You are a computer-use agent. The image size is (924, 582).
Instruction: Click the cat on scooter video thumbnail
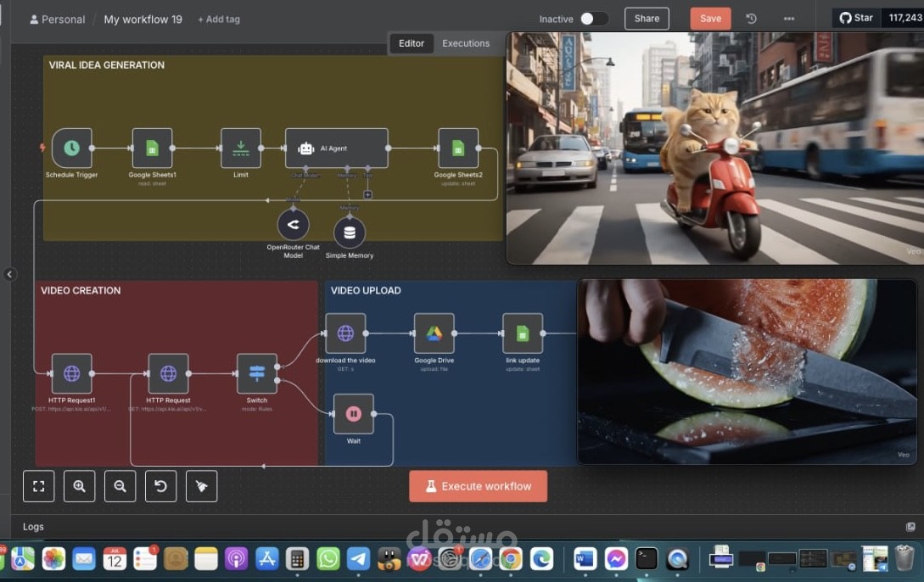714,148
